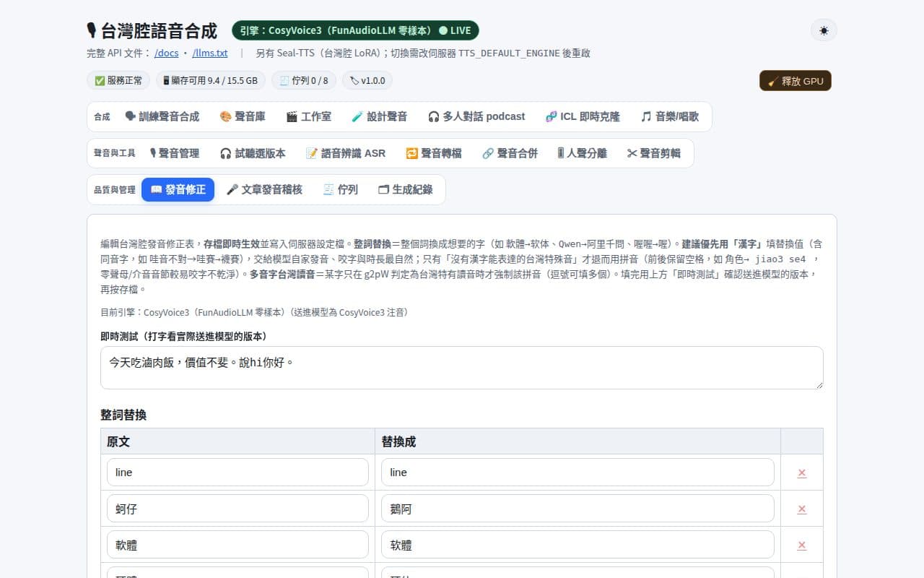Image resolution: width=924 pixels, height=578 pixels.
Task: Edit the 原文 field containing 'line'
Action: (237, 473)
